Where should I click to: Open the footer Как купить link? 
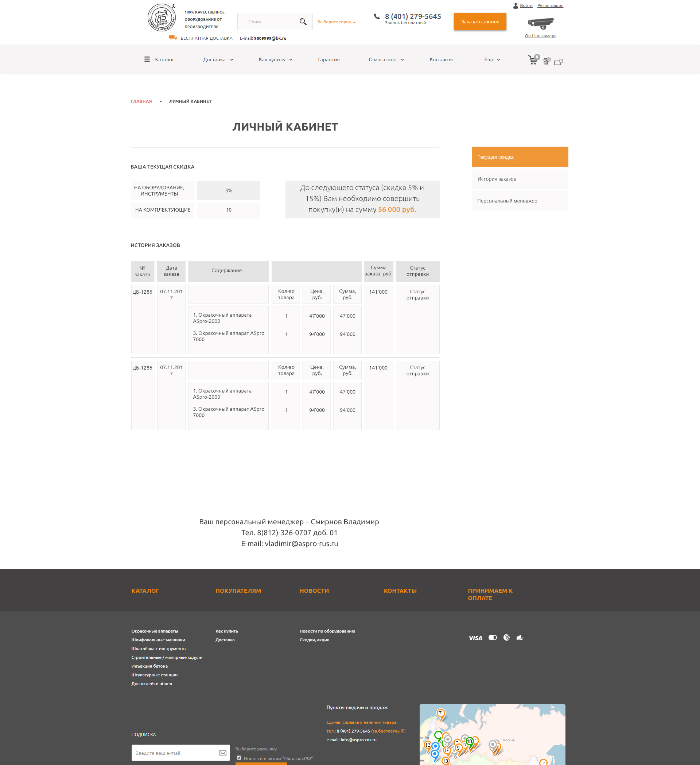pos(227,631)
